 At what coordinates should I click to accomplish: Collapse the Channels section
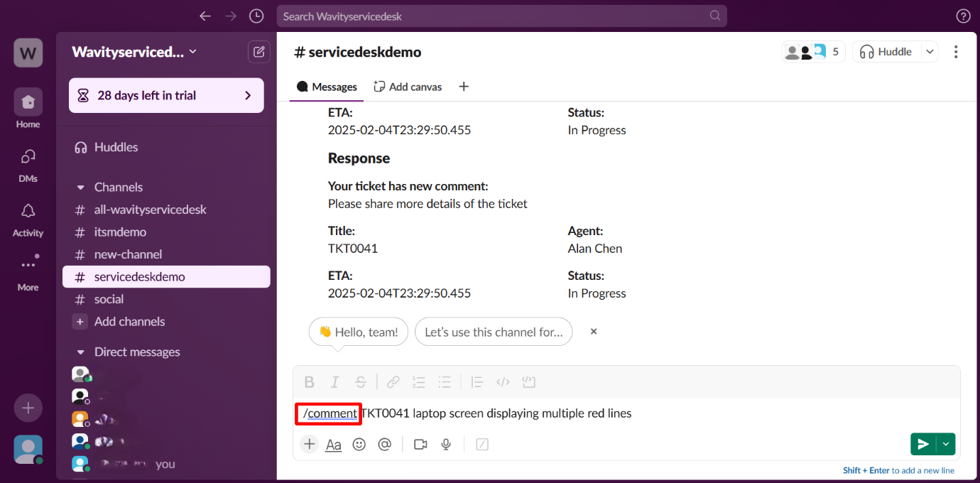tap(81, 188)
